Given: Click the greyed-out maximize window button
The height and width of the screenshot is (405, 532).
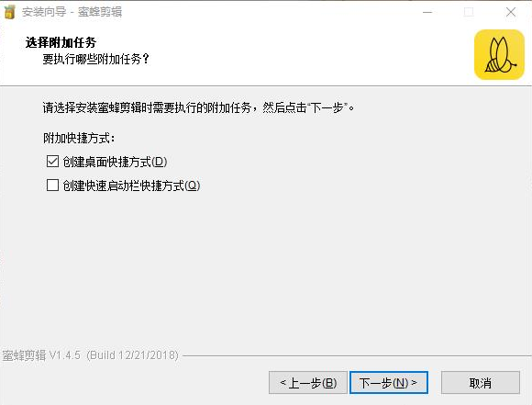Looking at the screenshot, I should click(x=469, y=12).
